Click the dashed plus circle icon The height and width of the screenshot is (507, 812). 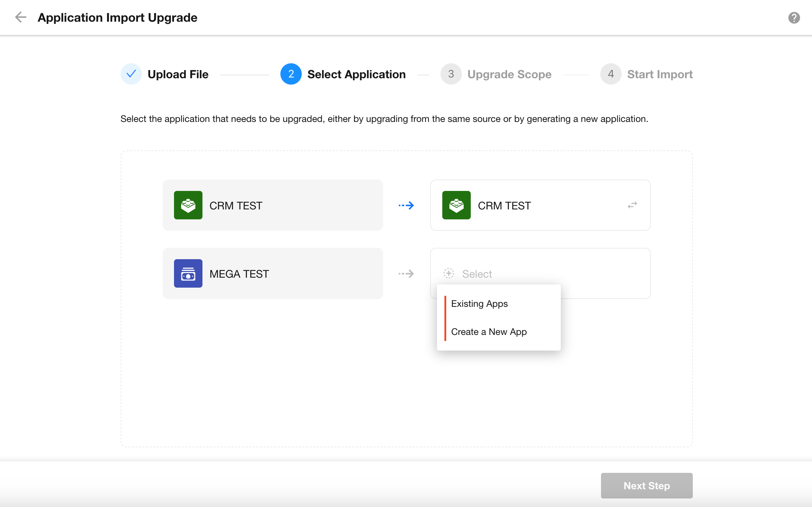449,273
